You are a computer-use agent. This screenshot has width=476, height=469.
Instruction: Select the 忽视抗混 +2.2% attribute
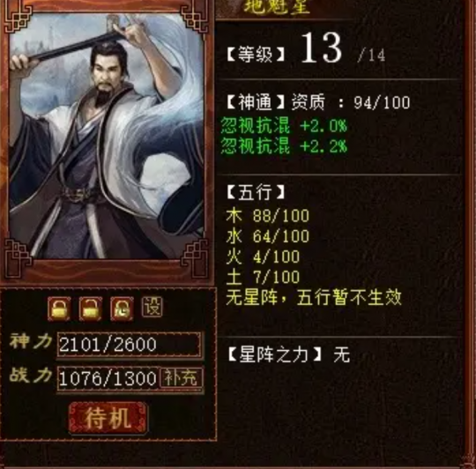point(284,145)
